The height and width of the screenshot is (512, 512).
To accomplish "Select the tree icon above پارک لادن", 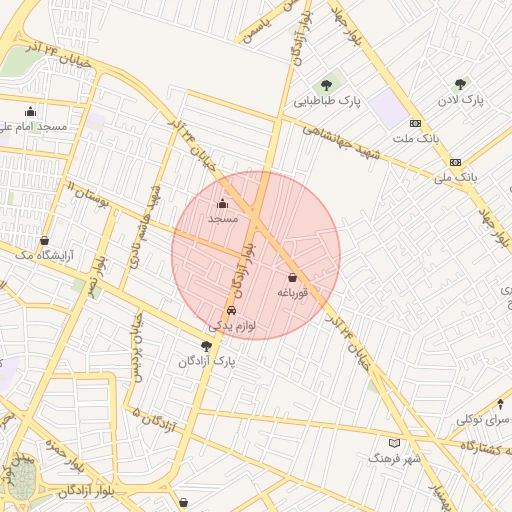I will [460, 85].
